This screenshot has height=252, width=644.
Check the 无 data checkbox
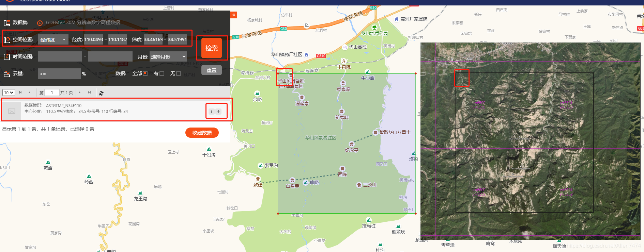coord(179,73)
